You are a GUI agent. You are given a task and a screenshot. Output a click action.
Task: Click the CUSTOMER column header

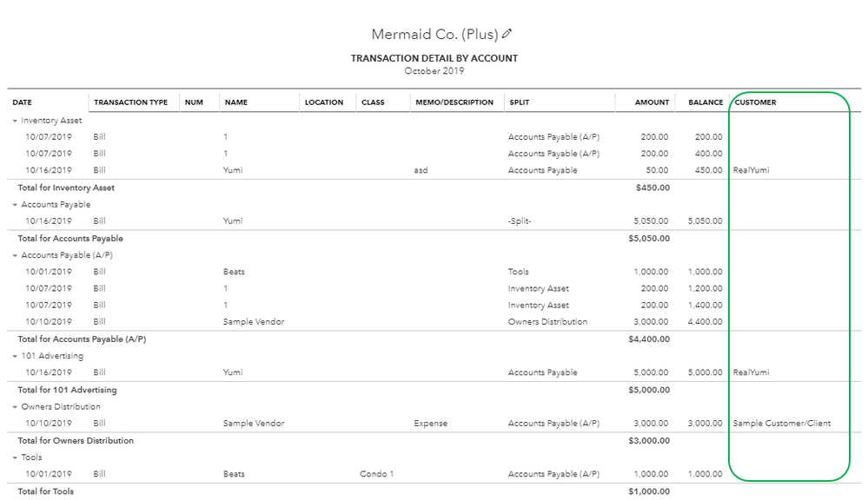755,102
